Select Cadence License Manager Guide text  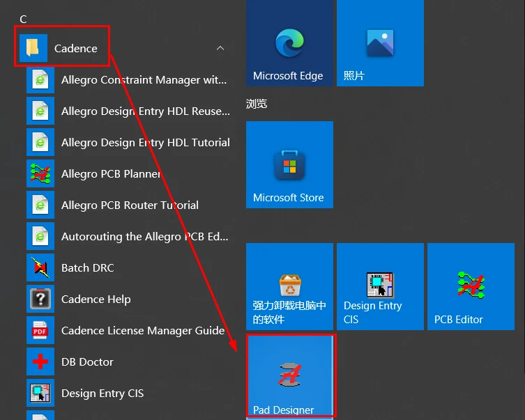(143, 330)
